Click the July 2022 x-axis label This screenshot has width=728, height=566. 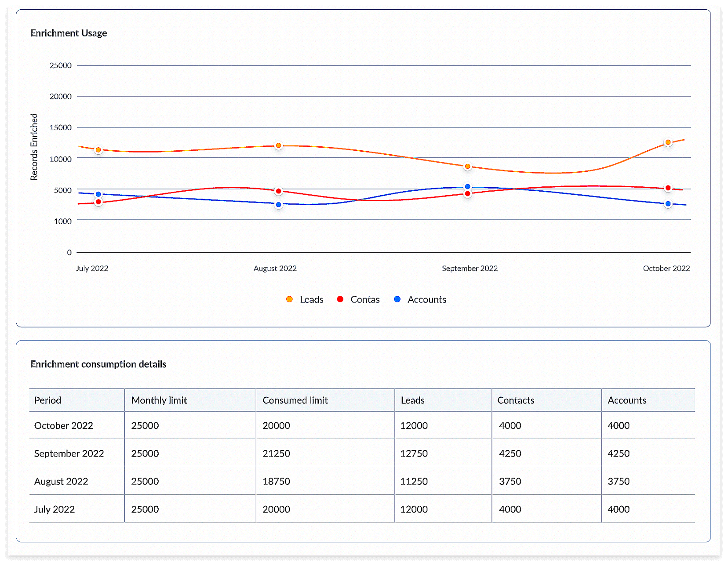[92, 268]
